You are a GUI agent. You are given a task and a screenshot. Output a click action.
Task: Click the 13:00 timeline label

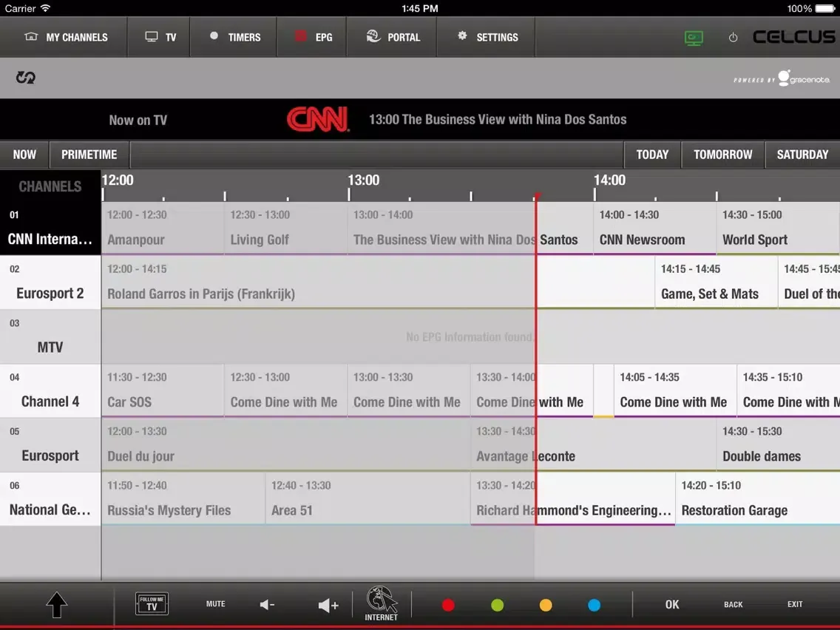(x=363, y=180)
